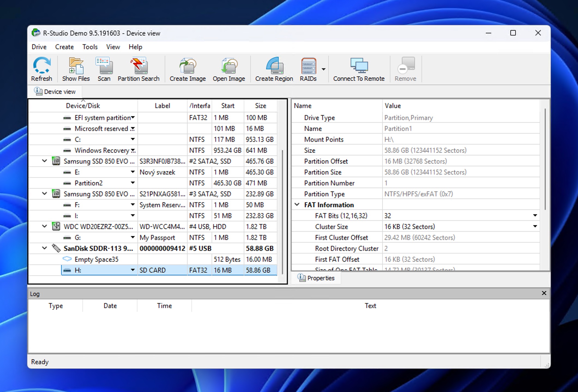Click Connect To Remote in the toolbar
This screenshot has height=392, width=578.
tap(358, 69)
